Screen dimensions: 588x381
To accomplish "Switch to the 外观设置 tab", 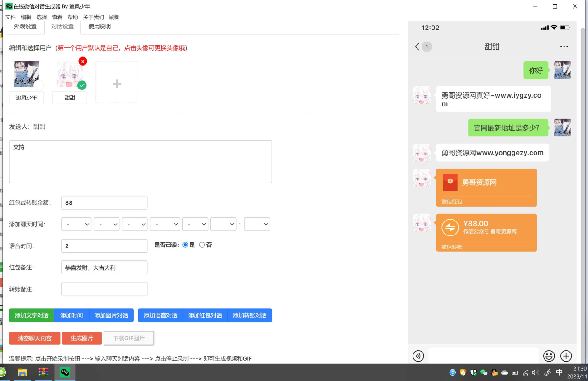I will pyautogui.click(x=25, y=27).
